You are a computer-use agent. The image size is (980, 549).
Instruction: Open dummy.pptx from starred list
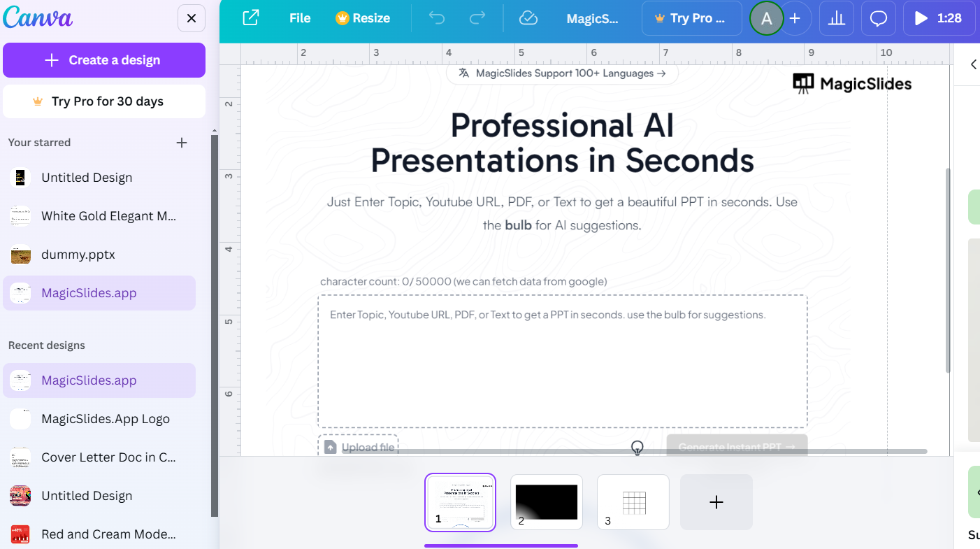(99, 255)
